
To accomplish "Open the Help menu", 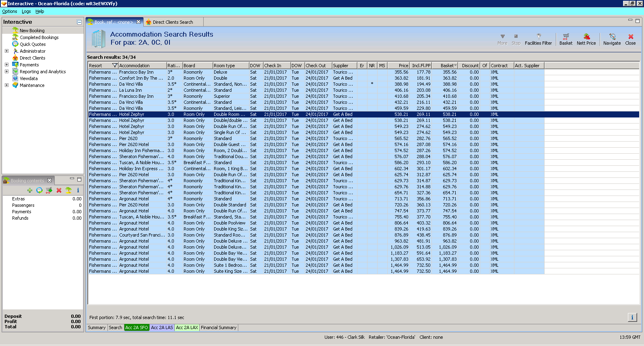I will (39, 11).
